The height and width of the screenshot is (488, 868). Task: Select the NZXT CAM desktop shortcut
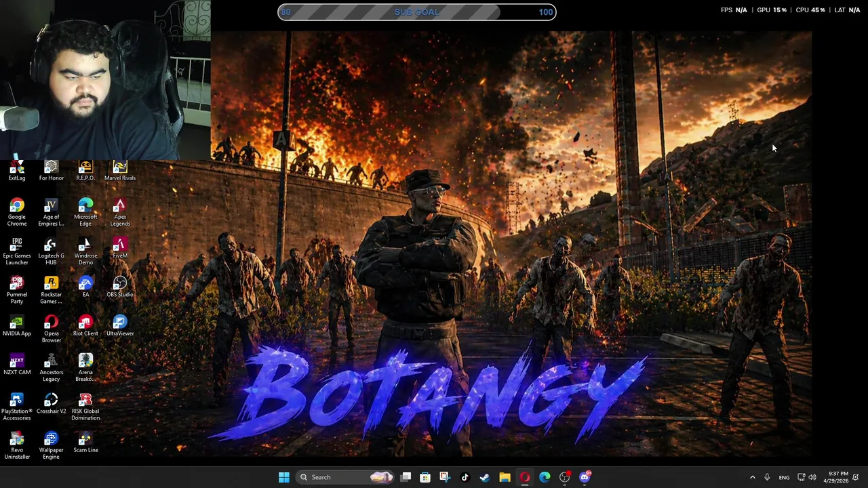pos(17,365)
